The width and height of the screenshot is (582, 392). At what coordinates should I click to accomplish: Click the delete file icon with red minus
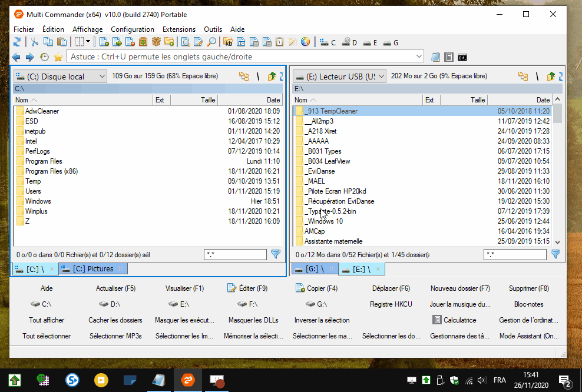pos(130,42)
